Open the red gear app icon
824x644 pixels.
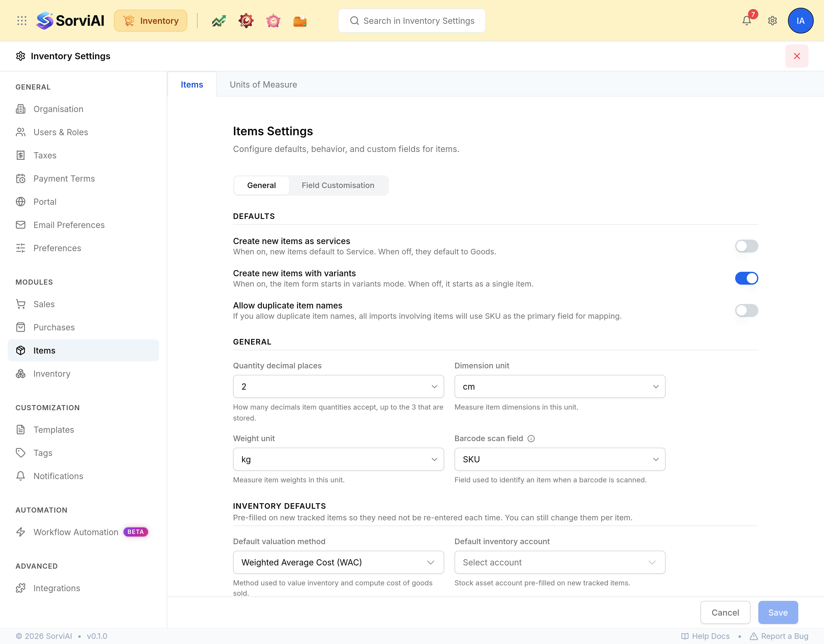[x=246, y=21]
